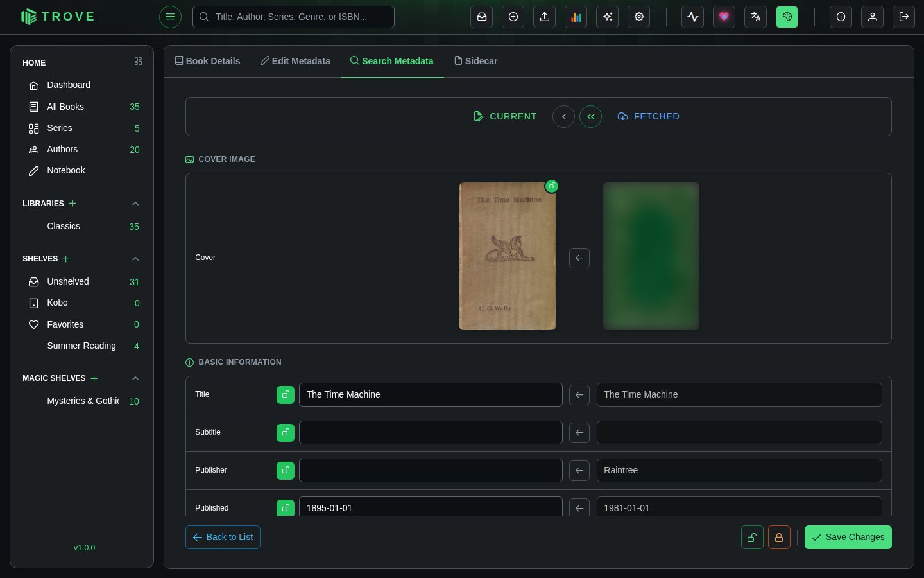Select the Search Metadata tab

point(392,61)
